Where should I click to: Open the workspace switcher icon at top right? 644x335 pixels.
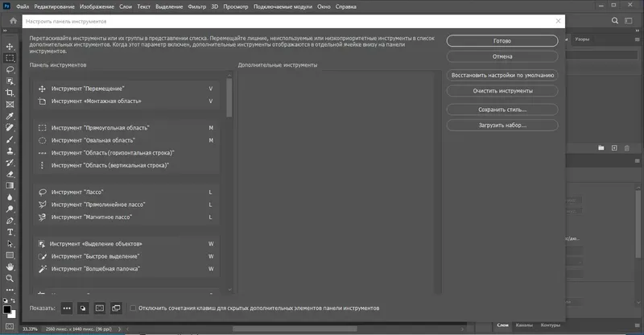pyautogui.click(x=629, y=21)
